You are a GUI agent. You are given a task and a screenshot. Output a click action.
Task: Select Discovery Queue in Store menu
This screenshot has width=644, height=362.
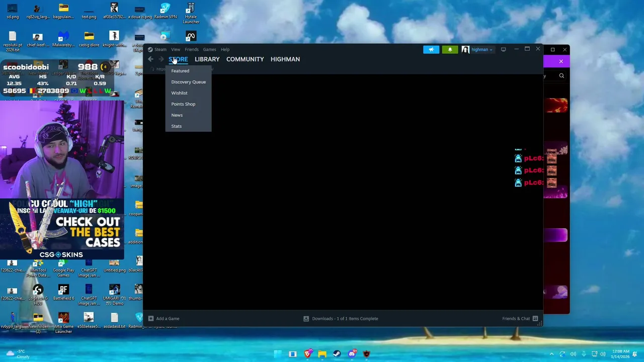[x=188, y=82]
